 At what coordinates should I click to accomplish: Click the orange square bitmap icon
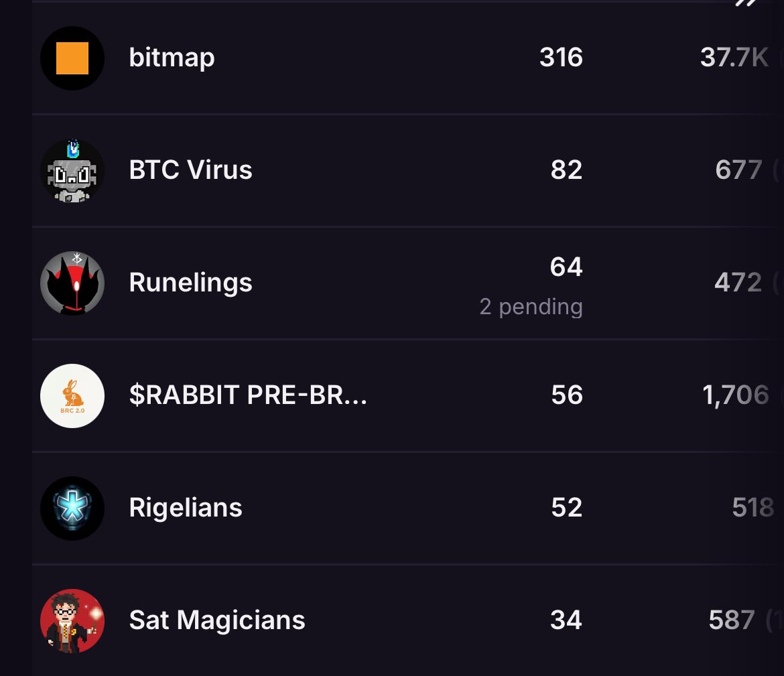click(72, 58)
